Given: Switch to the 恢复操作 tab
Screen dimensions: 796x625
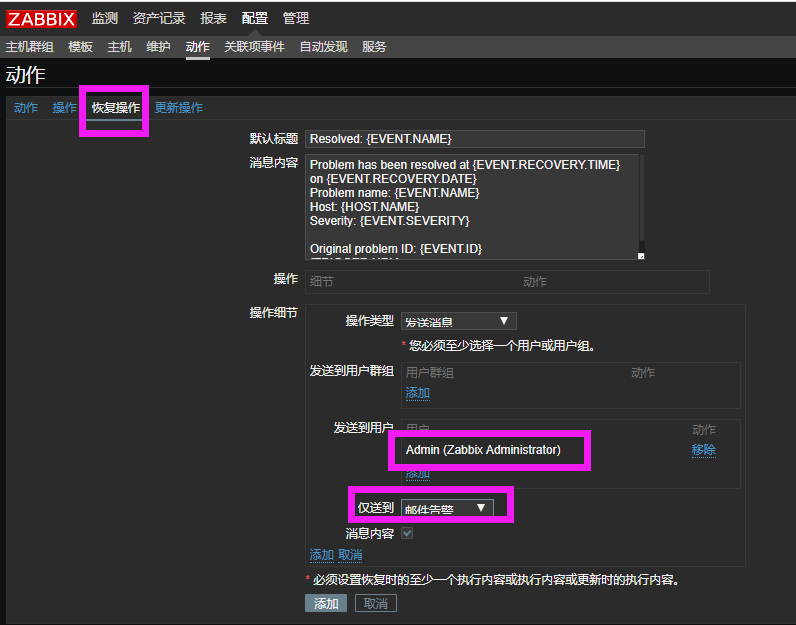Looking at the screenshot, I should pyautogui.click(x=116, y=108).
